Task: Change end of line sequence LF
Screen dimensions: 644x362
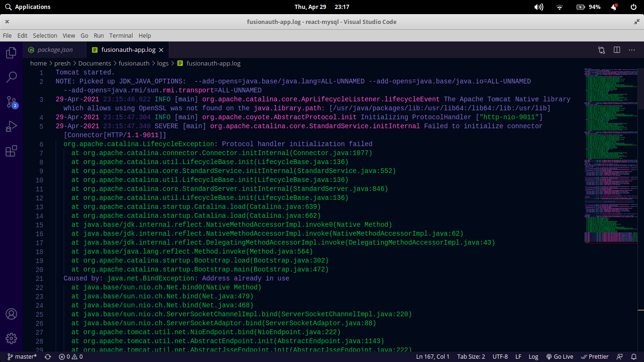Action: click(518, 357)
